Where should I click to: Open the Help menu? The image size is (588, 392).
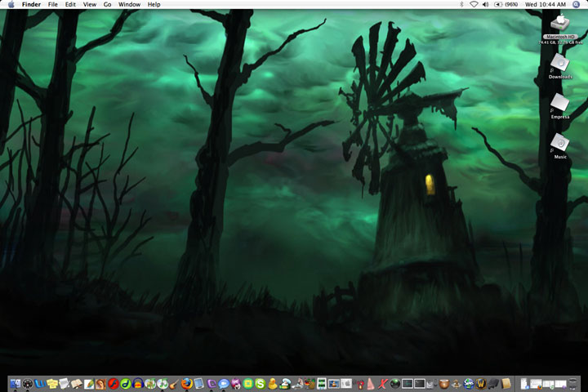(x=154, y=5)
